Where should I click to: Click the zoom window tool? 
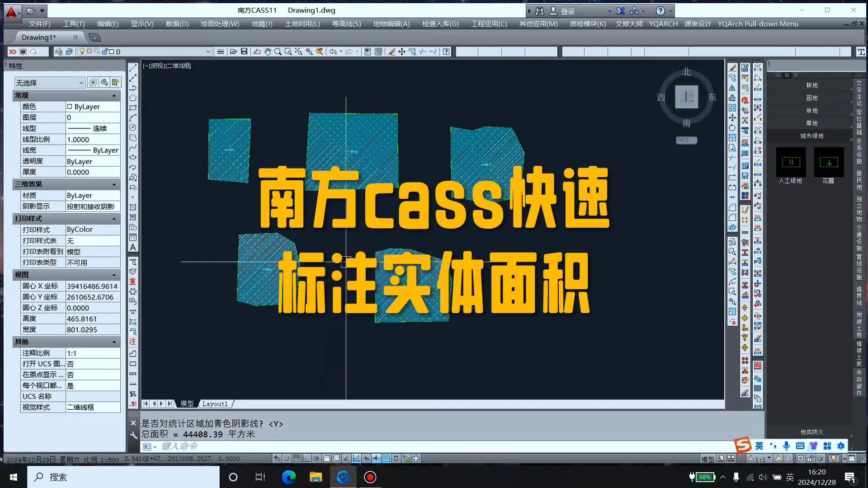pos(288,52)
